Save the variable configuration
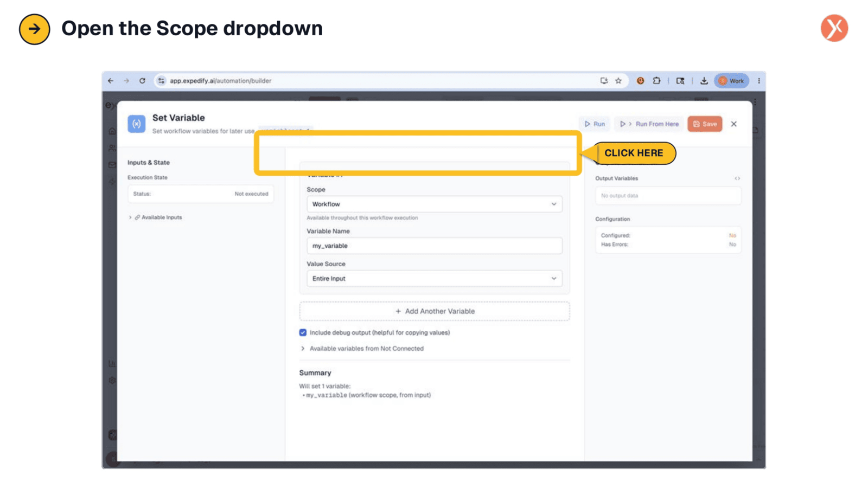Viewport: 868px width, 488px height. click(705, 124)
